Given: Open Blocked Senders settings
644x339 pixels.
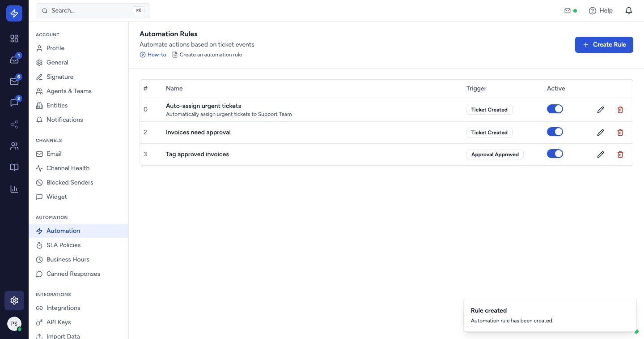Looking at the screenshot, I should click(79, 183).
